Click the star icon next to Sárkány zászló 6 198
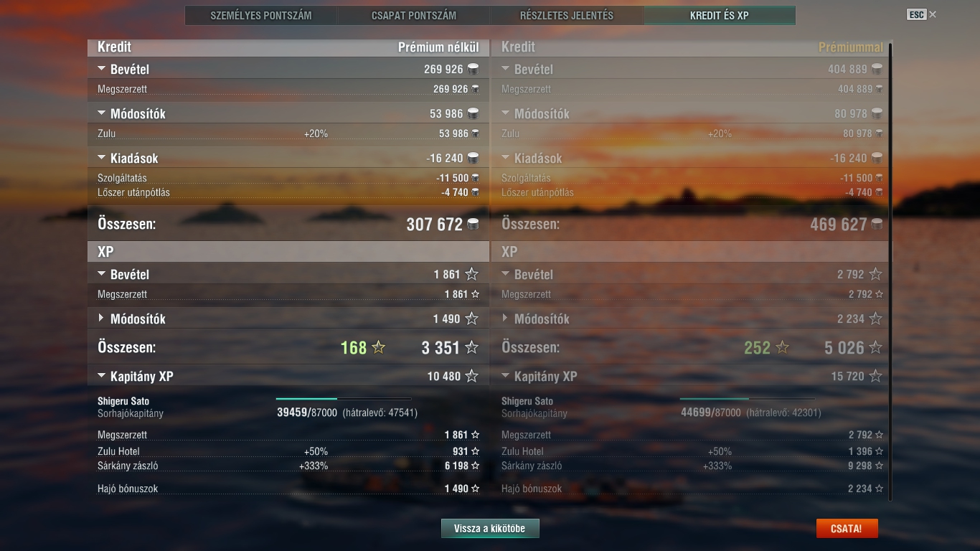This screenshot has width=980, height=551. pyautogui.click(x=475, y=466)
